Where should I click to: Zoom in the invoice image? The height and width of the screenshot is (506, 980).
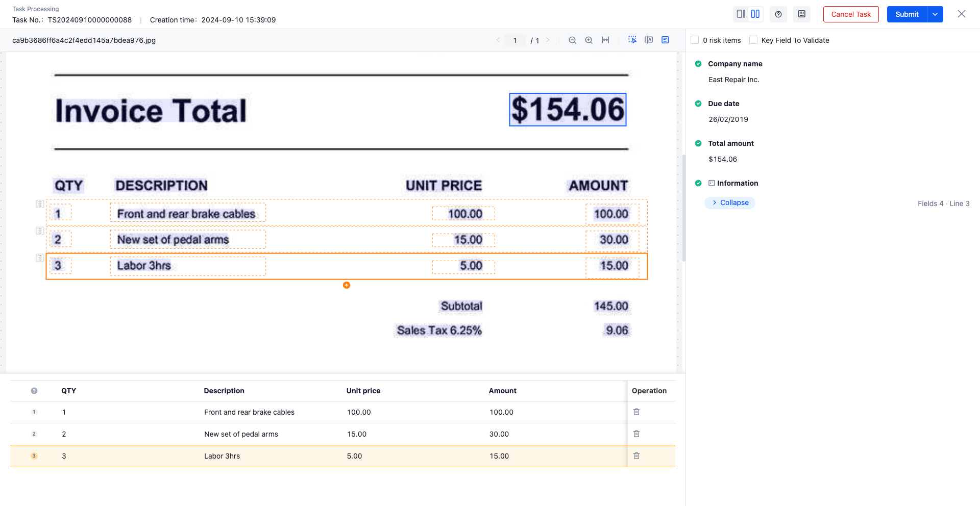[x=589, y=40]
